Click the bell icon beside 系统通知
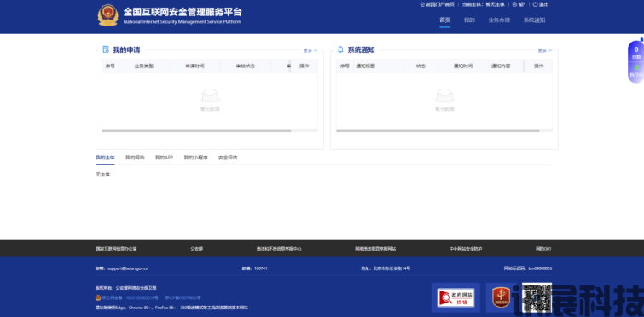The image size is (644, 317). [x=340, y=49]
